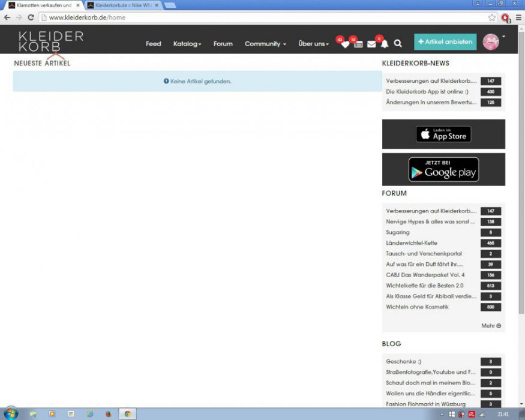Open the envelope messages icon
This screenshot has width=525, height=420.
point(371,44)
